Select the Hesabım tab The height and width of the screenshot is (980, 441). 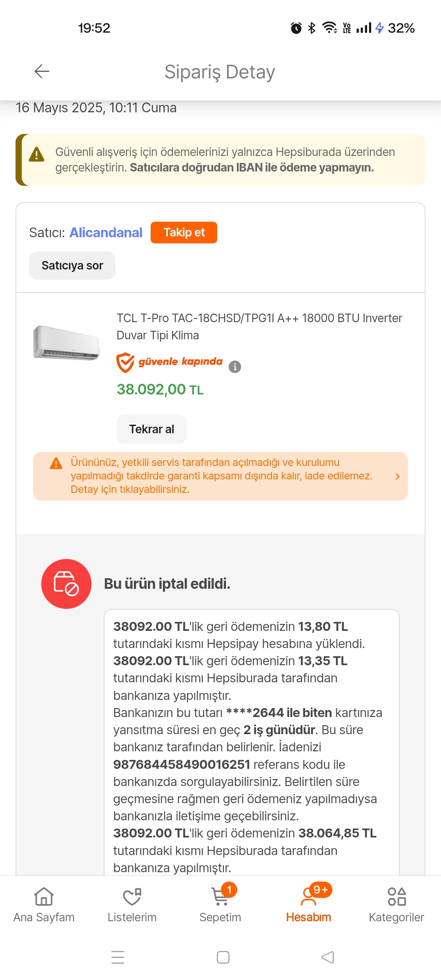(309, 904)
